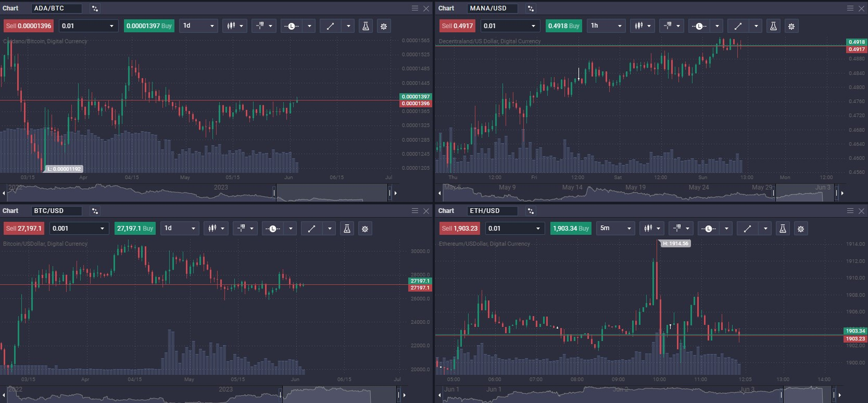Click the ETH/USD symbol field
The width and height of the screenshot is (868, 403).
[x=492, y=210]
